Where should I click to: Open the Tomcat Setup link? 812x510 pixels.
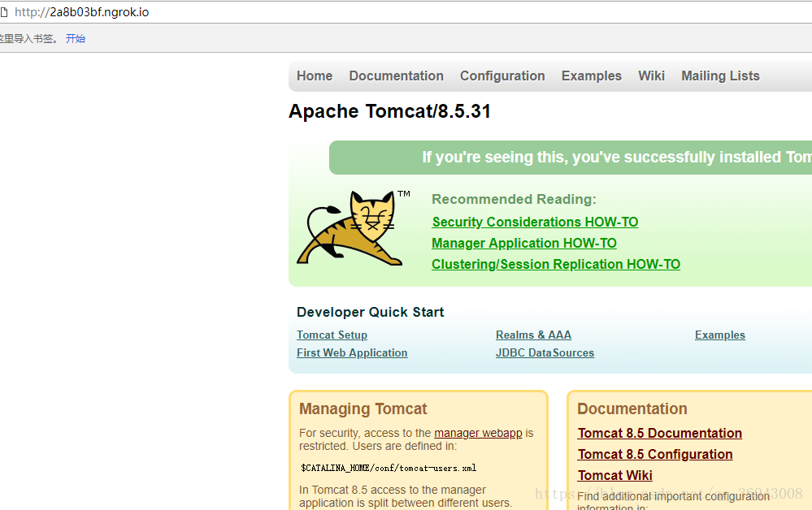point(332,335)
